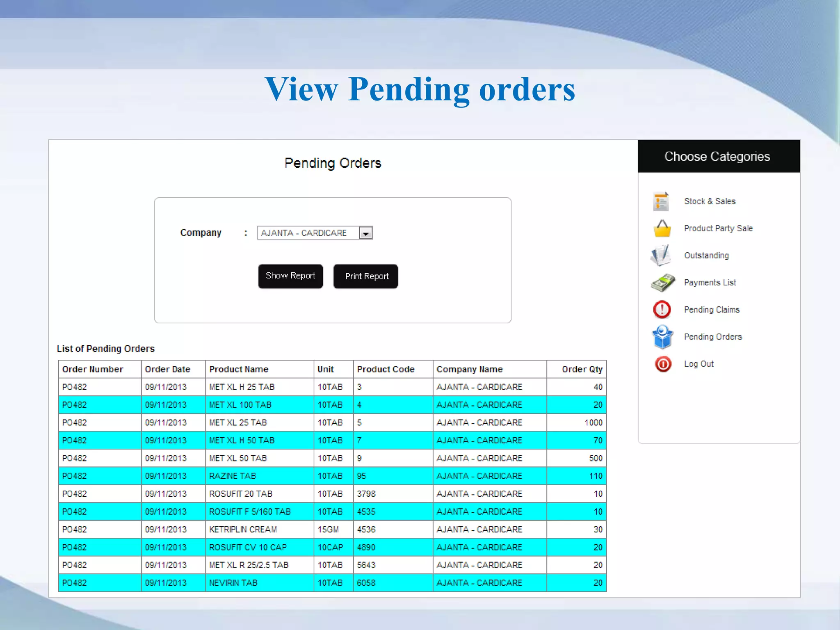Open the Pending Claims link

712,310
